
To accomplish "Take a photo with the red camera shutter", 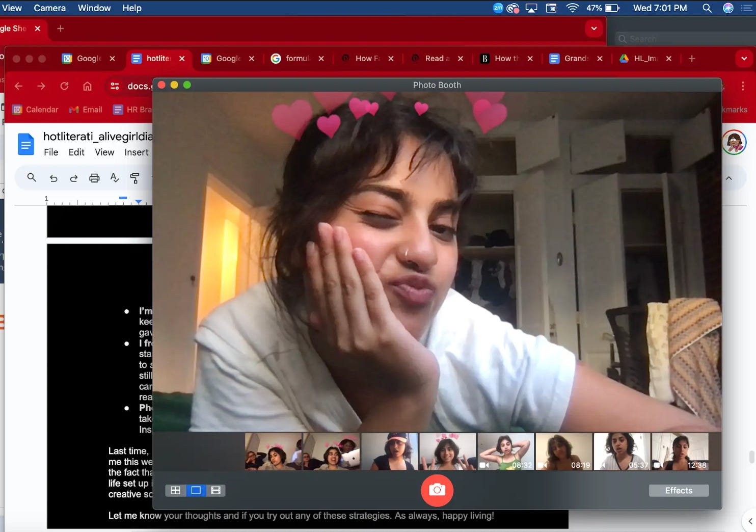I will coord(437,490).
